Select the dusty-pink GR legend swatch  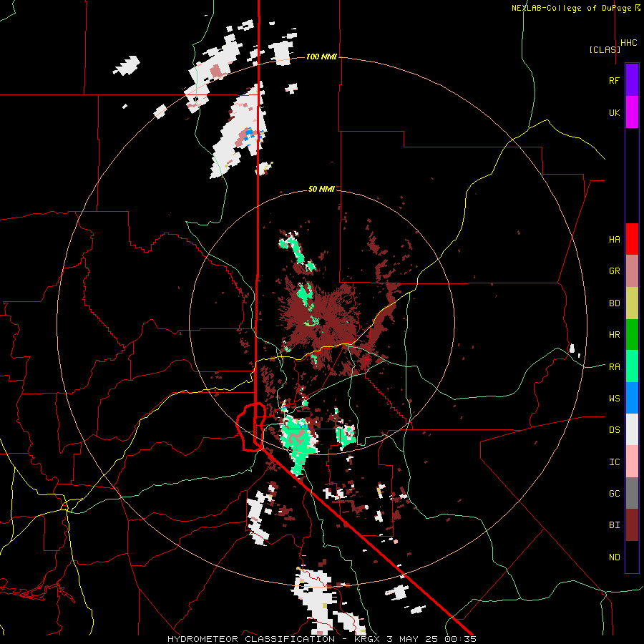(x=632, y=271)
